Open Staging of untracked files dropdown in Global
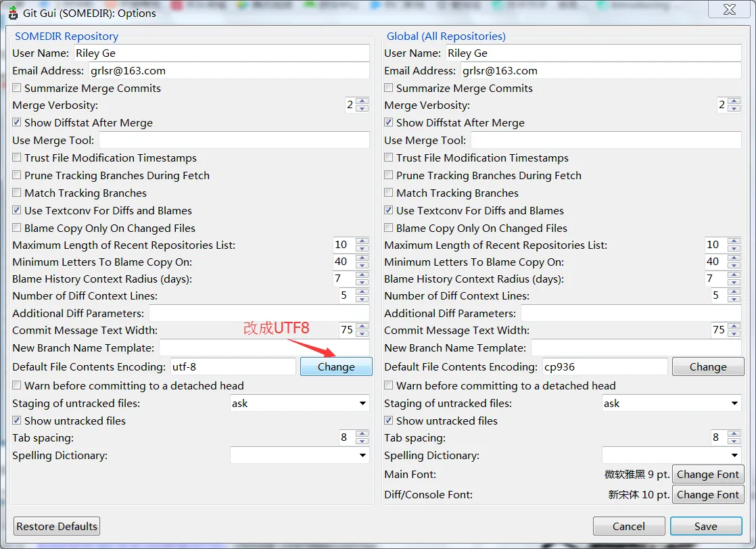Viewport: 756px width, 549px height. coord(671,404)
